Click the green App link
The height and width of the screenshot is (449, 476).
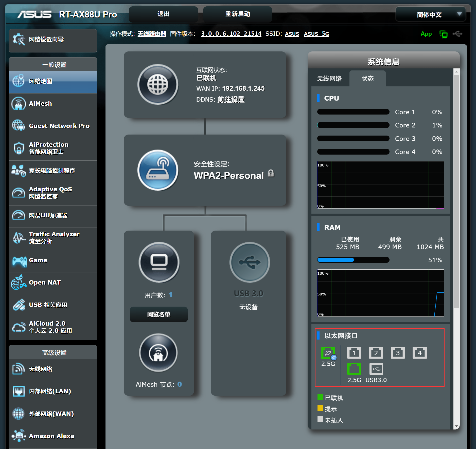[426, 34]
